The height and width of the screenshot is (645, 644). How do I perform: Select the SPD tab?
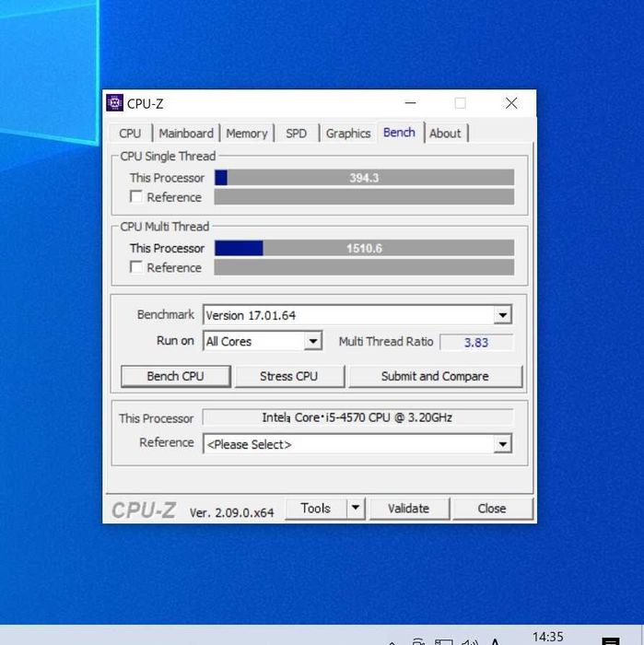pyautogui.click(x=296, y=134)
